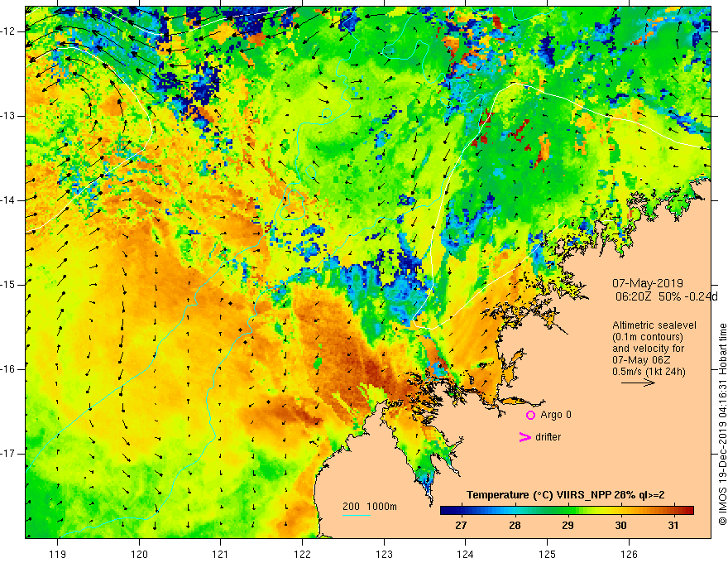This screenshot has width=728, height=563.
Task: Click the longitude label 123
Action: click(384, 554)
